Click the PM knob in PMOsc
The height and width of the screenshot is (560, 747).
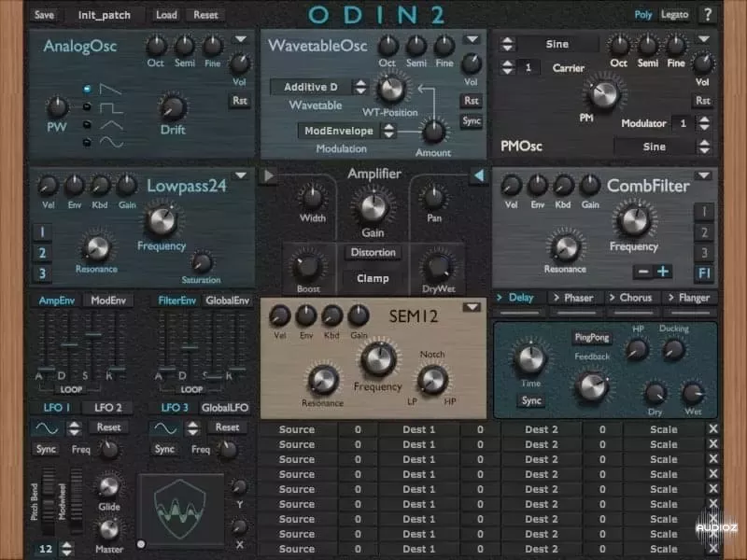603,93
